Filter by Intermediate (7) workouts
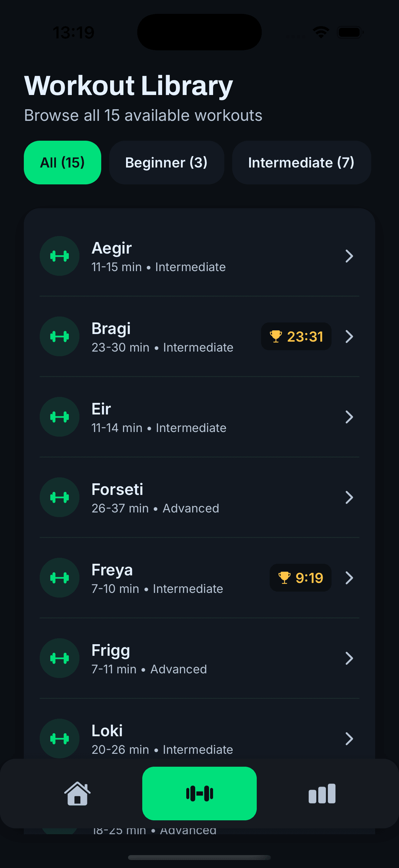Image resolution: width=399 pixels, height=868 pixels. click(301, 163)
